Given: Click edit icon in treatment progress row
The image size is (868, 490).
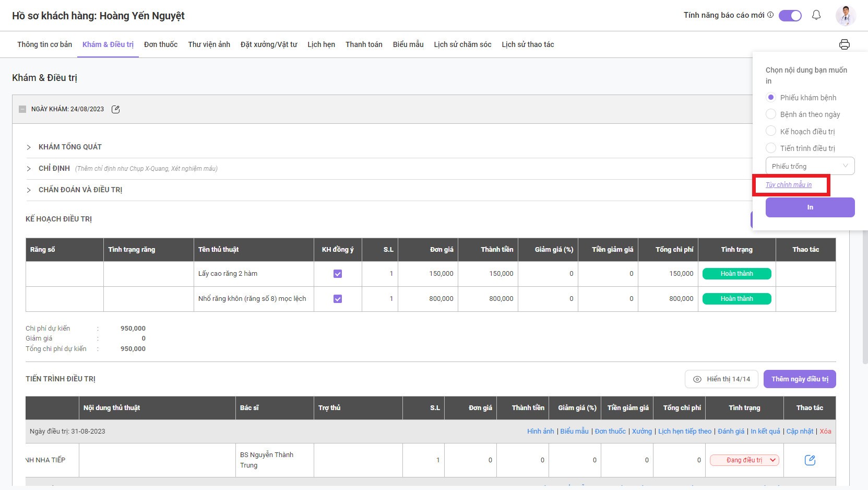Looking at the screenshot, I should [x=810, y=460].
